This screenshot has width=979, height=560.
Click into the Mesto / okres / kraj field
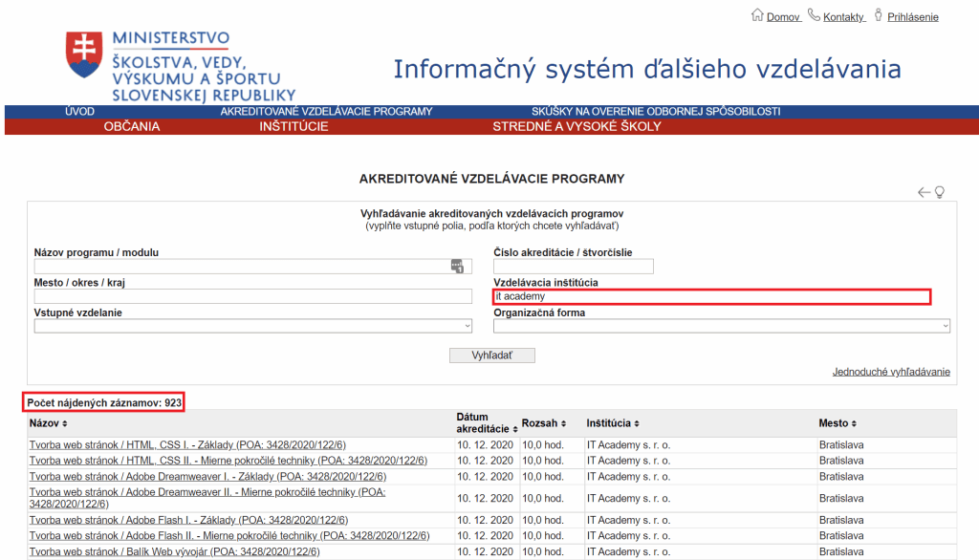tap(253, 296)
